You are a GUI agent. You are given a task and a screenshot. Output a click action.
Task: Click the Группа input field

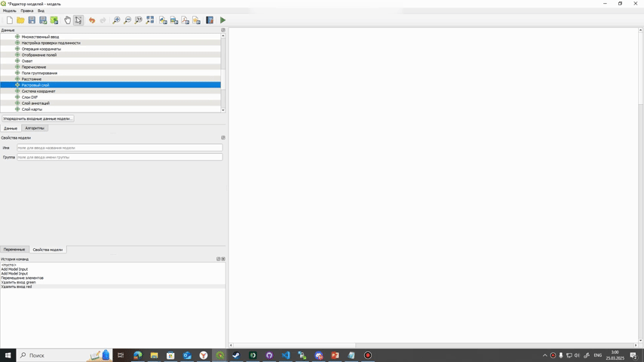(x=119, y=157)
